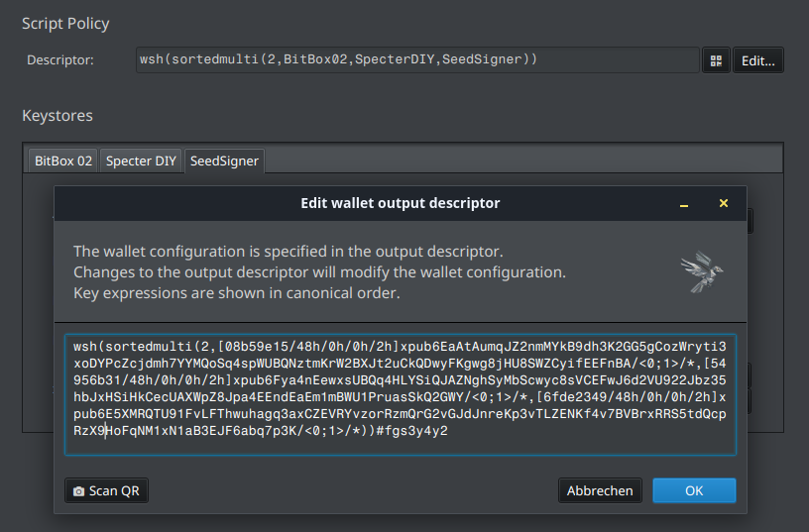
Task: Click inside the output descriptor text area
Action: pos(401,395)
